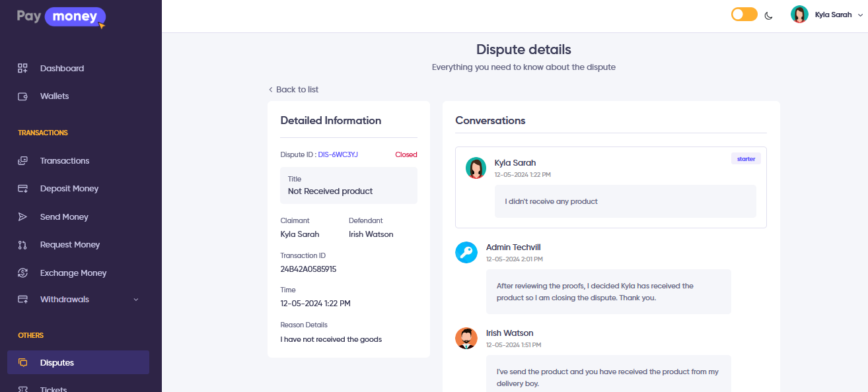The image size is (868, 392).
Task: Click the Exchange Money icon
Action: 22,273
